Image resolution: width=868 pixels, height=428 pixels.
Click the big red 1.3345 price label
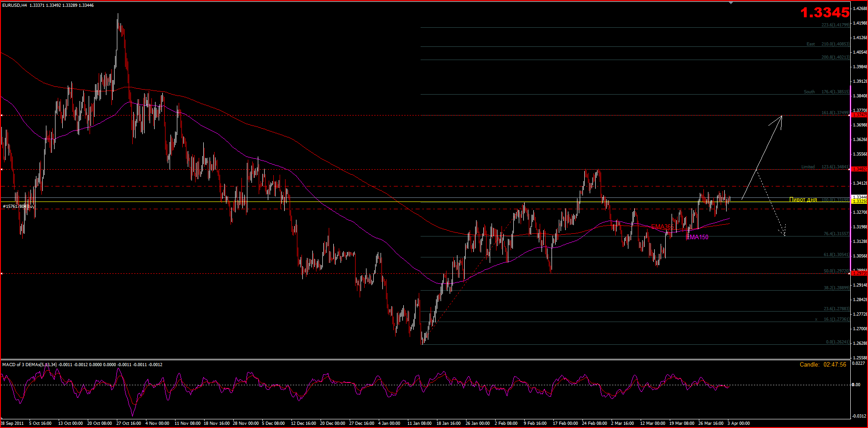[x=824, y=13]
